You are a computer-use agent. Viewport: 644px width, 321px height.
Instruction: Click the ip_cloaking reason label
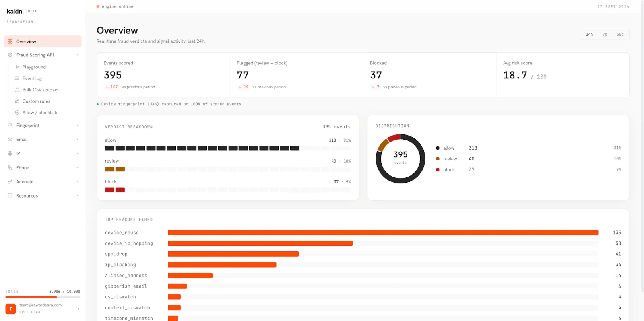[120, 265]
